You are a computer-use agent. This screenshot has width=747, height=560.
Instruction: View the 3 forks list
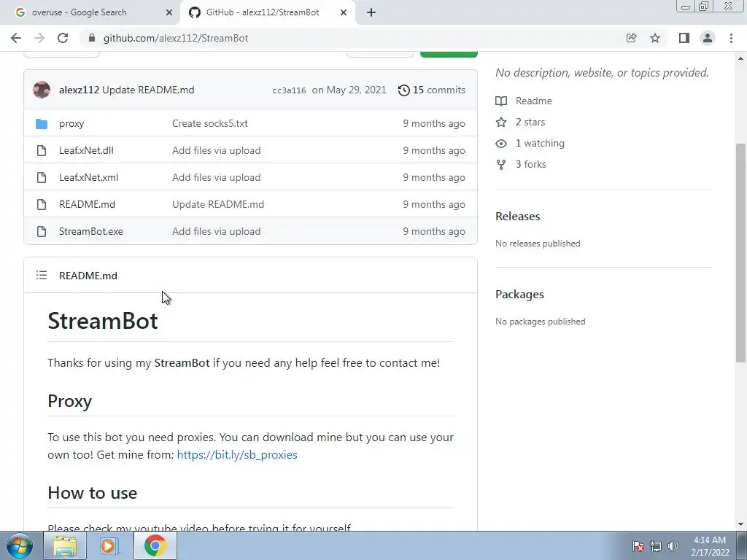click(531, 164)
